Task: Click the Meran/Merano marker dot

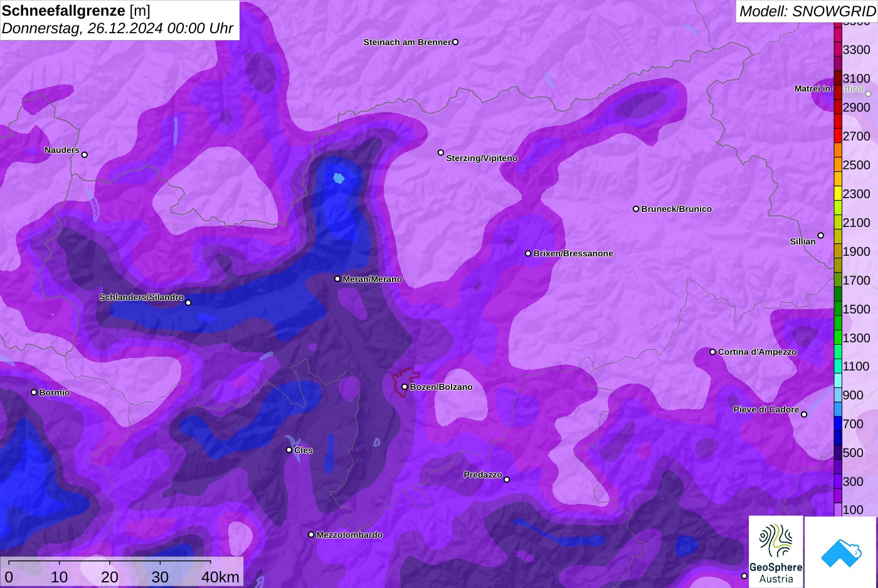Action: pos(337,279)
